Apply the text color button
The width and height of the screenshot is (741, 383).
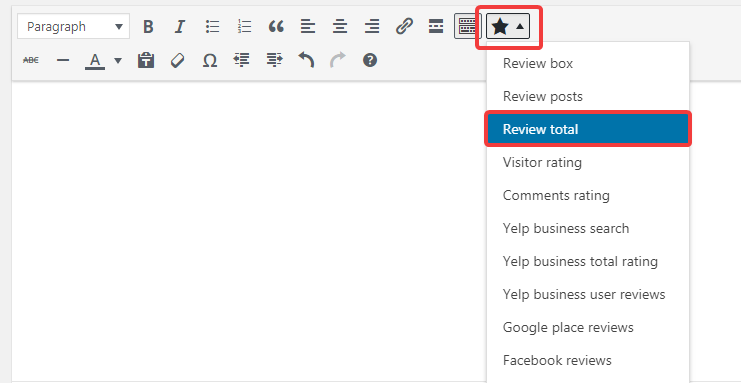coord(95,61)
